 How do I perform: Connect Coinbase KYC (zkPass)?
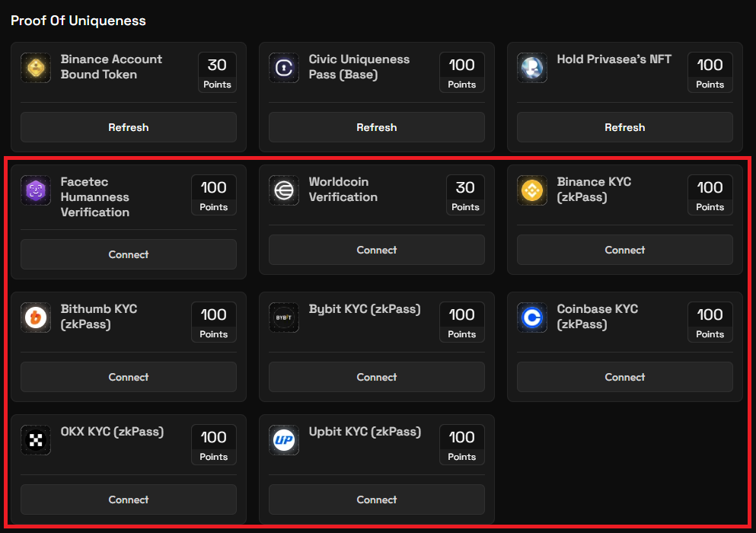625,377
